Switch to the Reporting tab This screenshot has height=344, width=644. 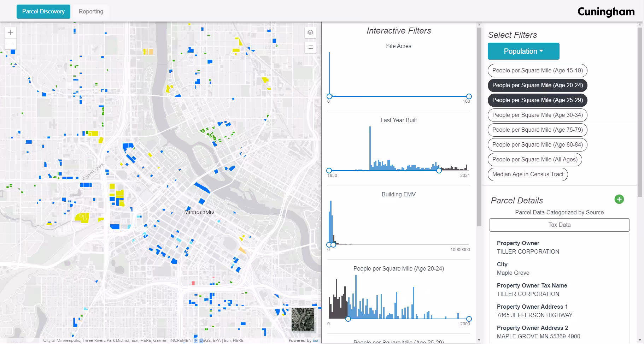pyautogui.click(x=91, y=12)
